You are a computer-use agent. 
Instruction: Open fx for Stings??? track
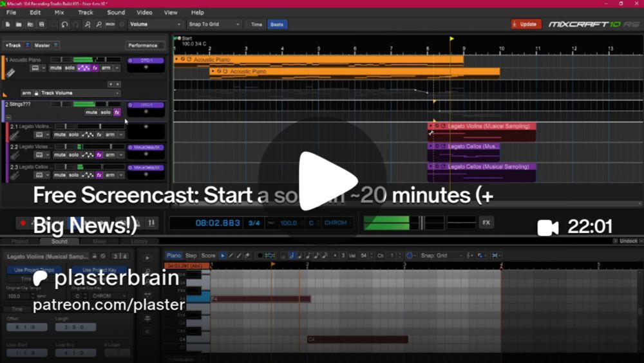117,112
